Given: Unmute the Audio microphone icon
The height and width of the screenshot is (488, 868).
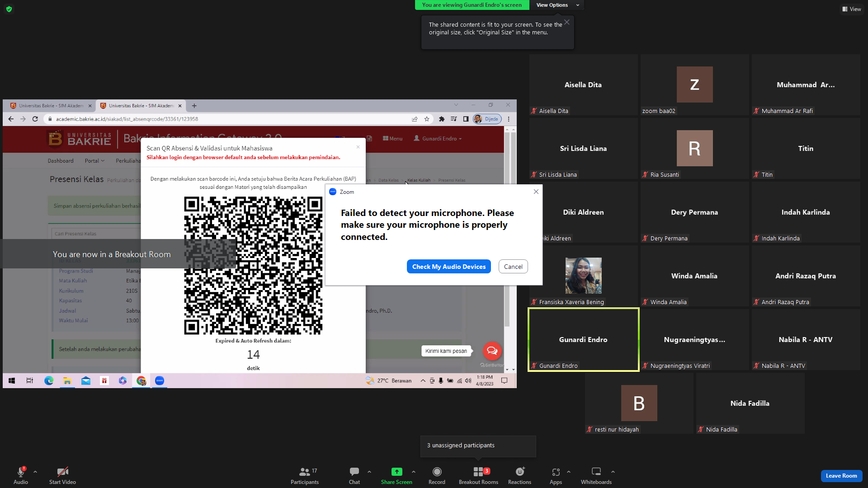Looking at the screenshot, I should [21, 472].
